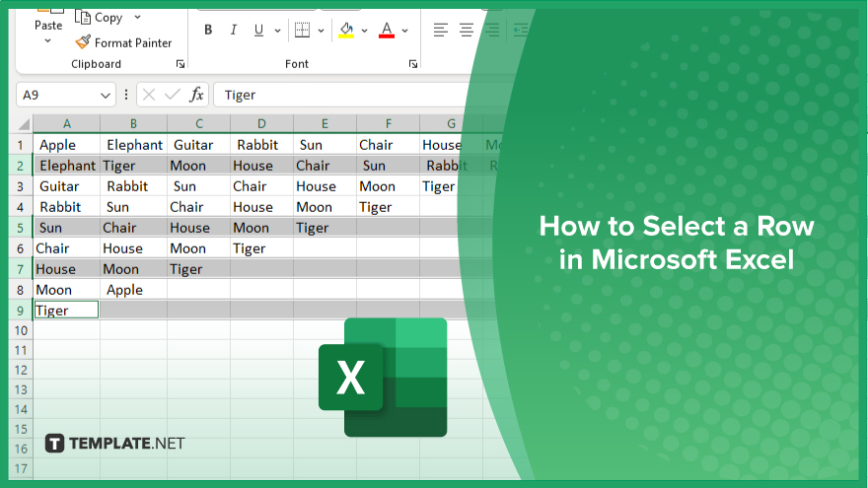Open font color dropdown
This screenshot has width=868, height=488.
coord(404,31)
